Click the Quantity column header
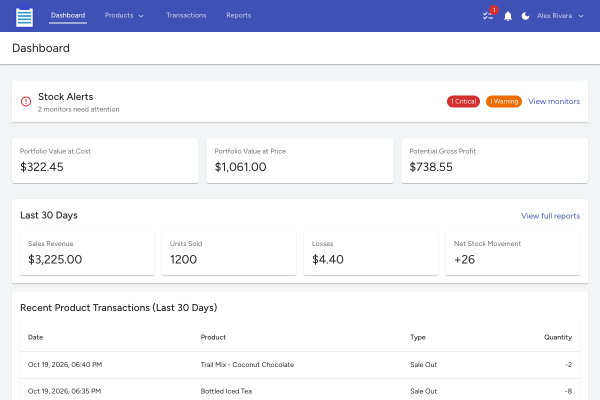This screenshot has width=600, height=400. click(x=558, y=337)
